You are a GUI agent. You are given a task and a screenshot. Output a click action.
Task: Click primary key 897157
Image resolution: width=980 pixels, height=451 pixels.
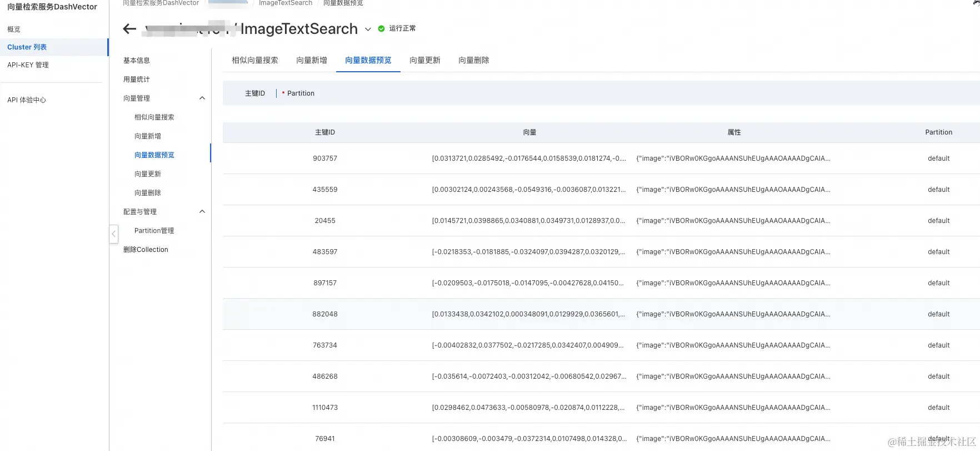[325, 283]
